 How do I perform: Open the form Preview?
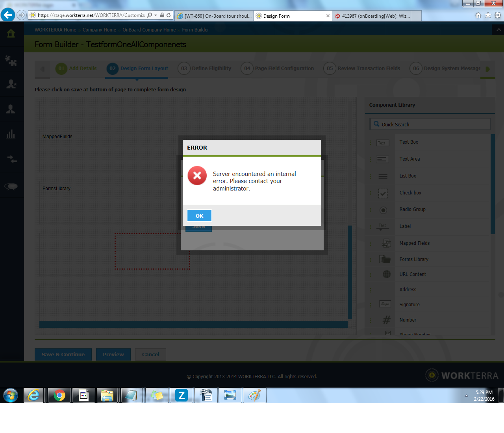tap(113, 354)
